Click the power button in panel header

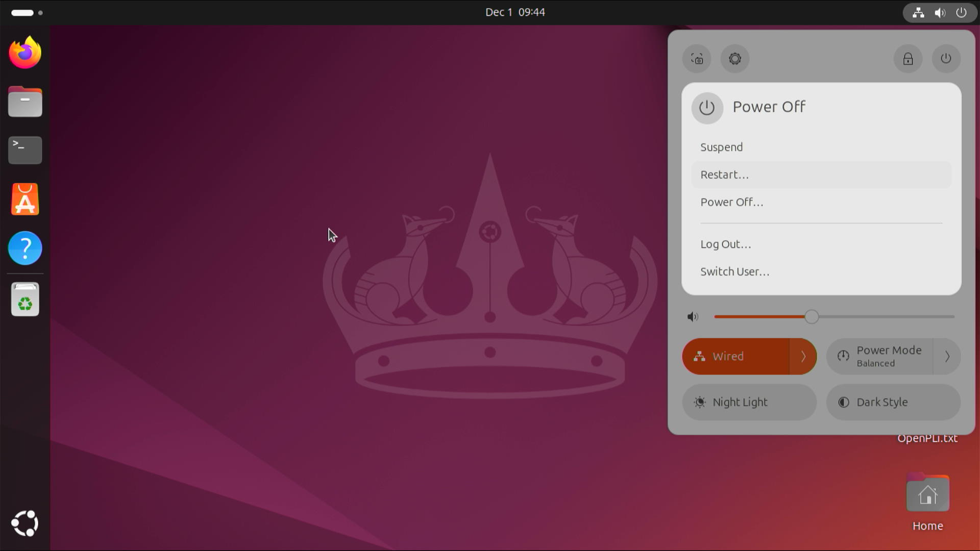[946, 59]
